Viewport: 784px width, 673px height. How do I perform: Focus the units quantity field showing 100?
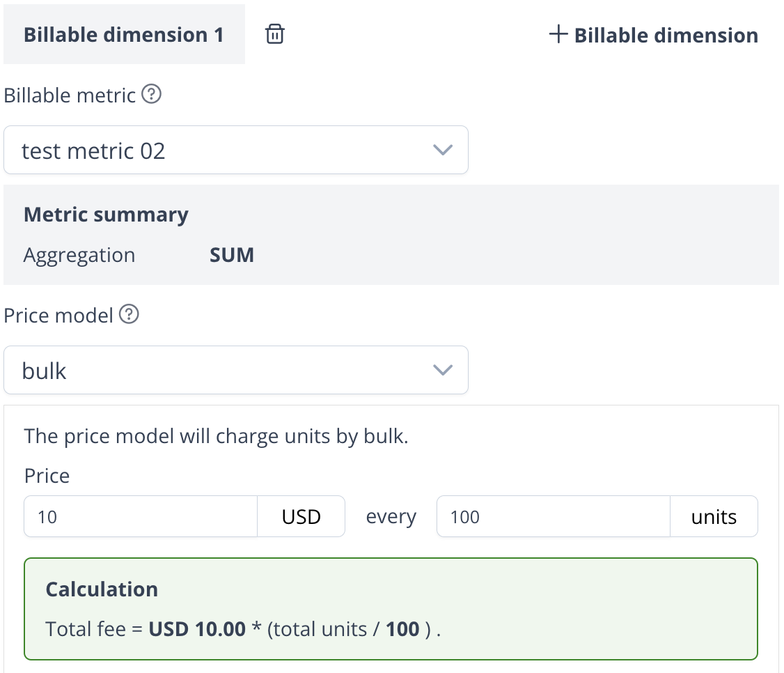point(553,517)
